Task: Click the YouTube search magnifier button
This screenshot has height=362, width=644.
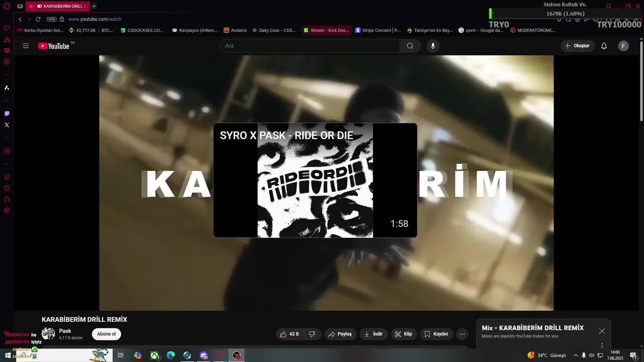Action: 410,46
